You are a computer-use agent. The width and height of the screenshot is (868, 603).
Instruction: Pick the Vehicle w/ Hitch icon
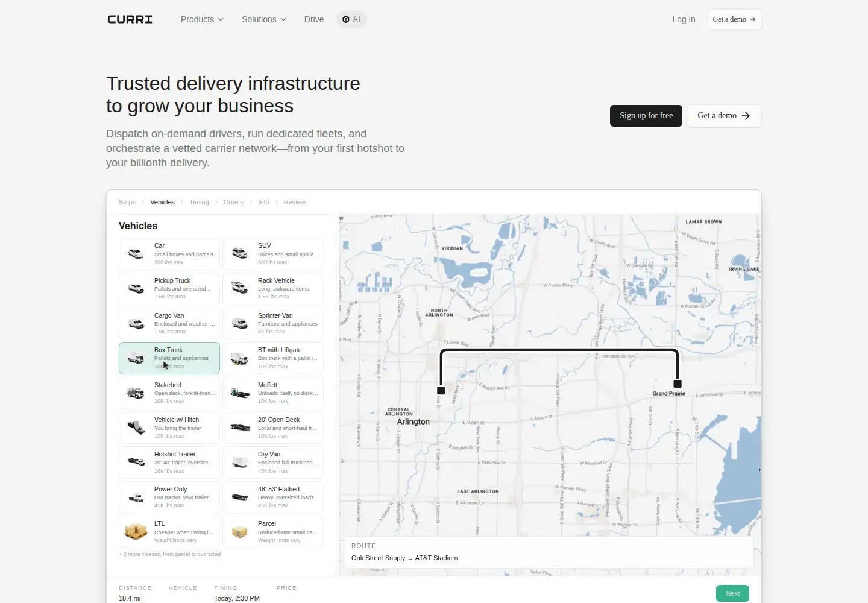(136, 428)
